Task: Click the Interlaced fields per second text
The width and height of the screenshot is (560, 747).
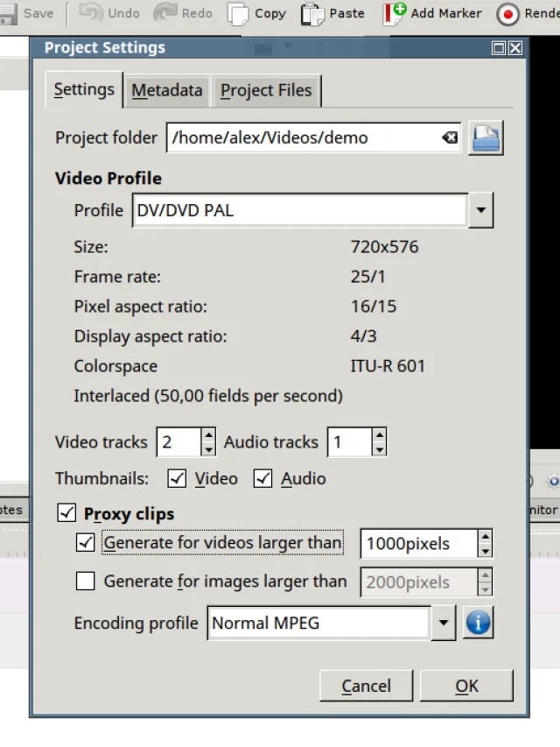Action: (x=208, y=396)
